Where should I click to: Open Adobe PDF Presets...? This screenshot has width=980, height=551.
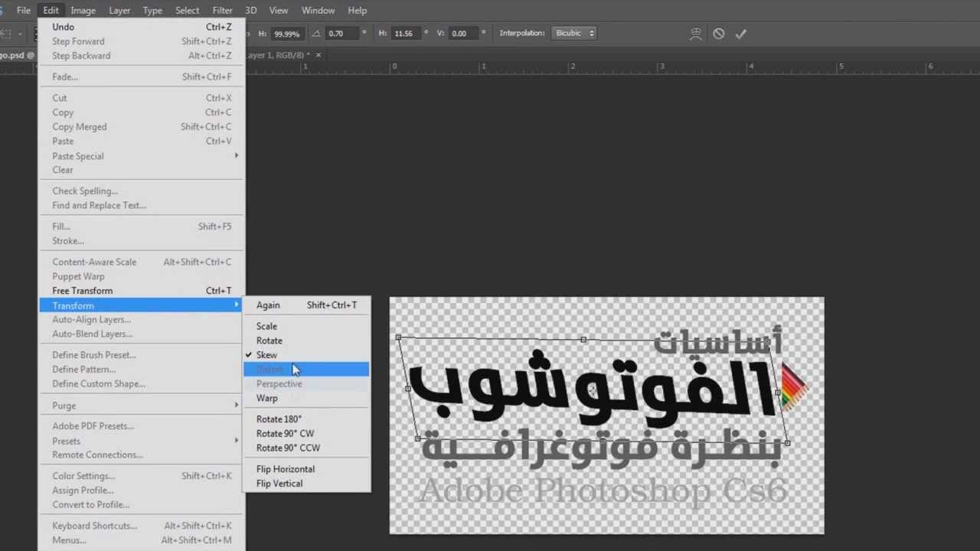142,426
